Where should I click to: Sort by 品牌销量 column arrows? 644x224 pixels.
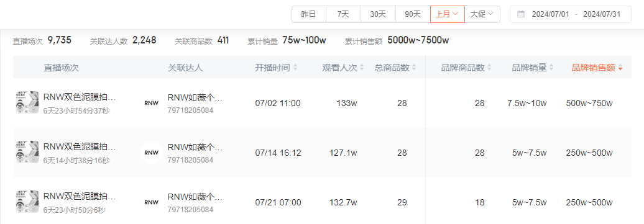tap(551, 68)
